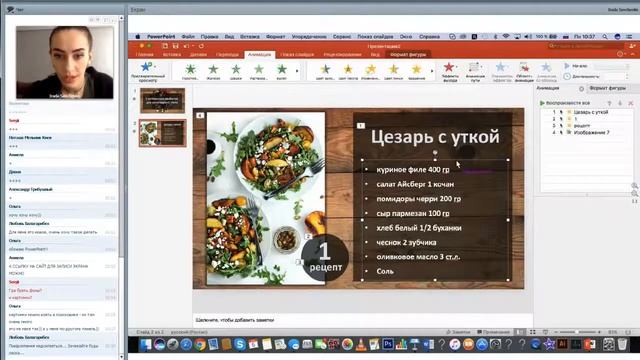Open the Формат menu
640x360 pixels.
click(x=276, y=37)
